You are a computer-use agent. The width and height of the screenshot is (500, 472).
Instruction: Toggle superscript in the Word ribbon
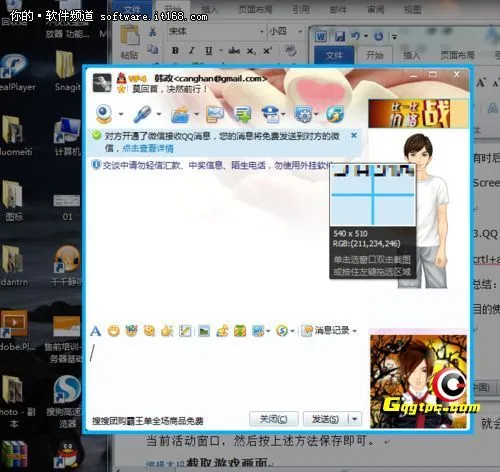pos(267,51)
